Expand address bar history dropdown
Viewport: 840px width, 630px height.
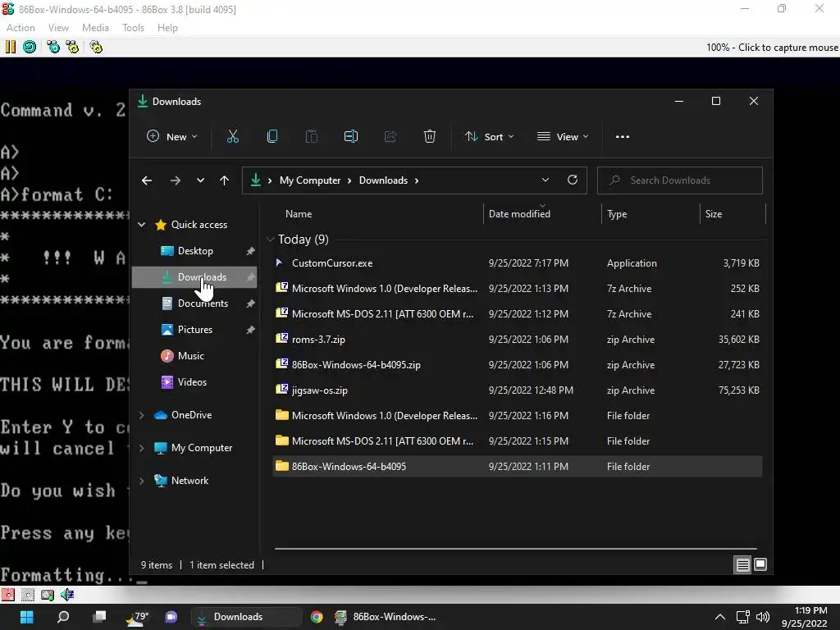point(546,180)
